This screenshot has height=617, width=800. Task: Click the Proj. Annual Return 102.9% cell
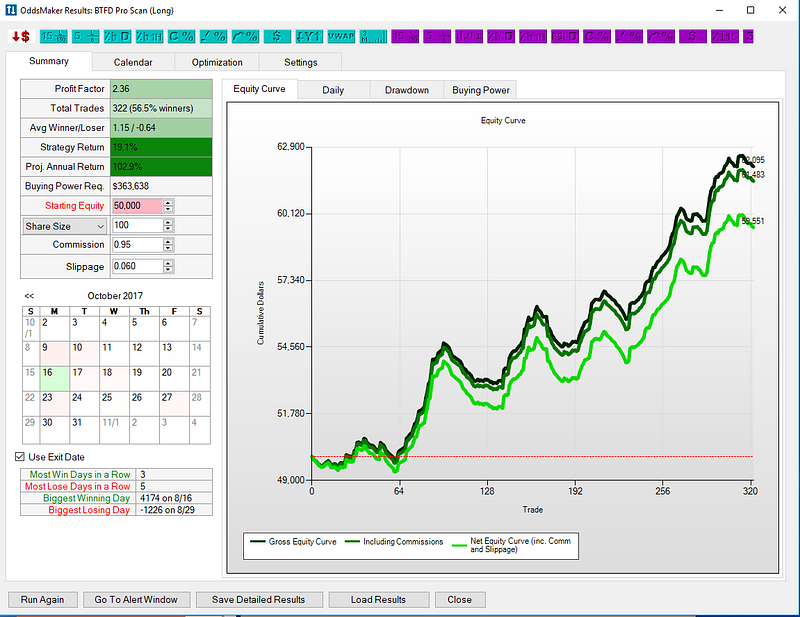[x=161, y=166]
